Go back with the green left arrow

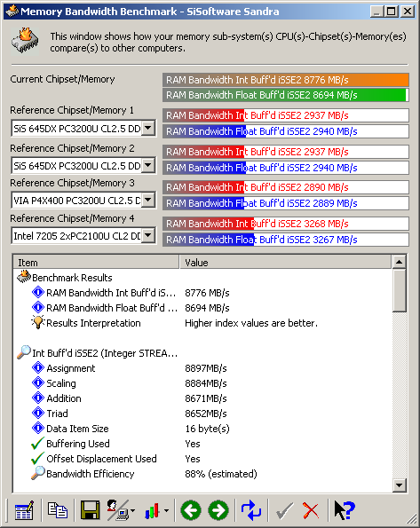coord(191,510)
